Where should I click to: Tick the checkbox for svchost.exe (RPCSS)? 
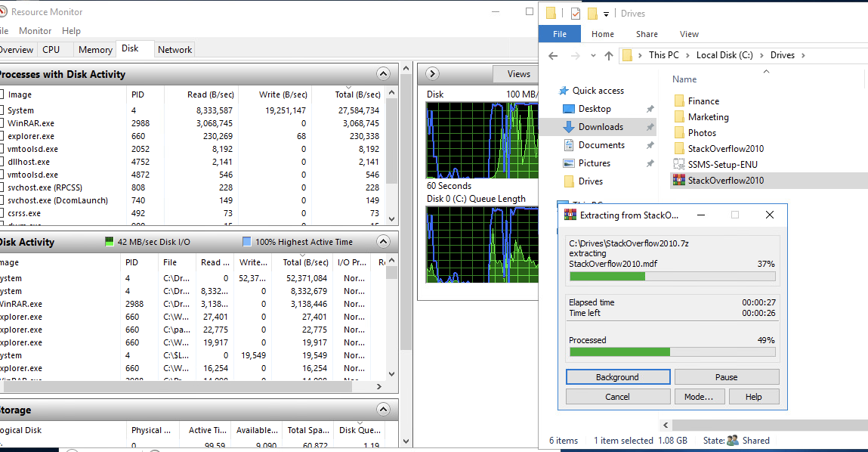pos(2,187)
